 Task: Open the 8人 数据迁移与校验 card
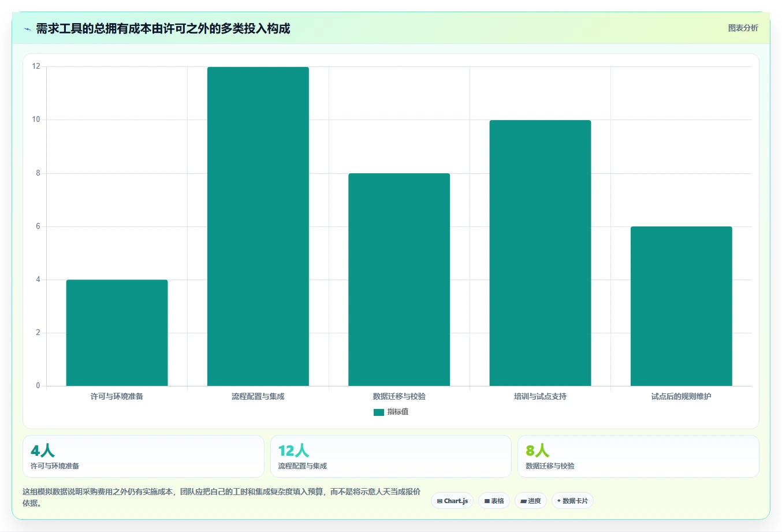point(638,456)
